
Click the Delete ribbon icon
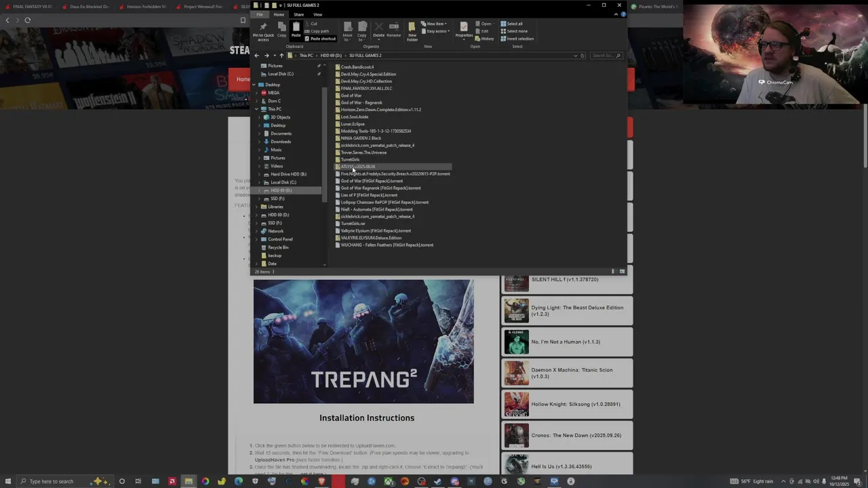point(378,30)
